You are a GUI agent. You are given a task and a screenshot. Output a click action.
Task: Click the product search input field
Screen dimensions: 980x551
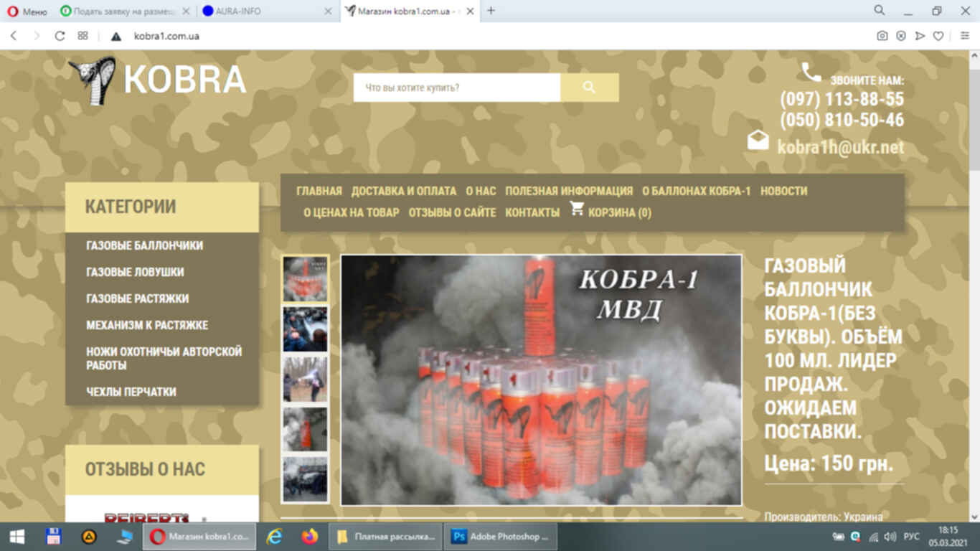[x=456, y=88]
